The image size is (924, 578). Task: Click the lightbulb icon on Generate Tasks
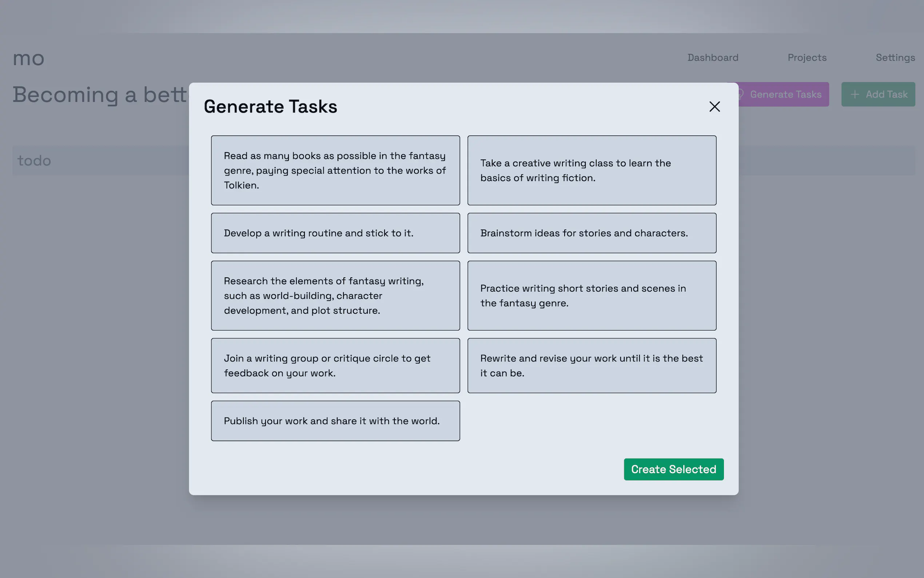tap(740, 94)
